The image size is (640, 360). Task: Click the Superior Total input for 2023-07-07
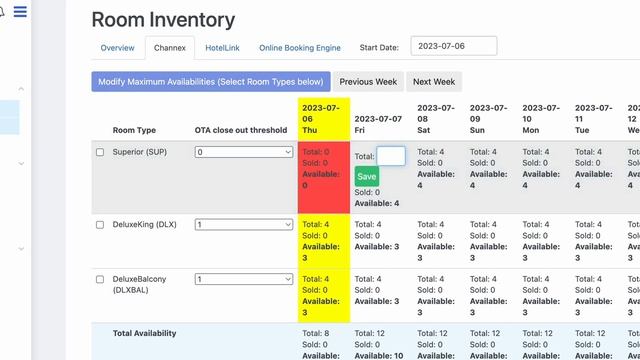coord(391,156)
